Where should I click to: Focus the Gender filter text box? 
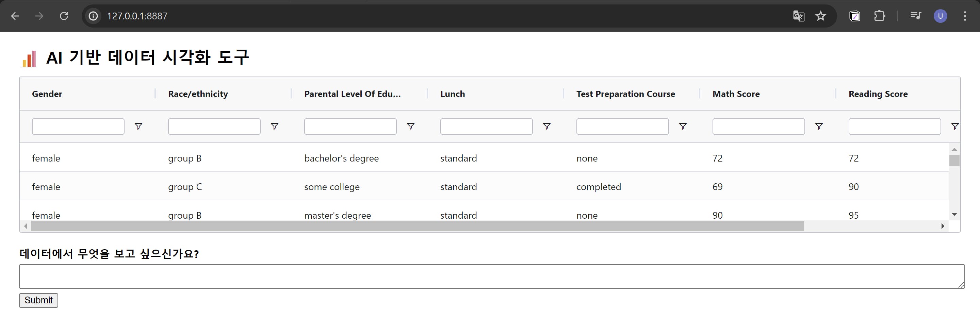tap(78, 127)
